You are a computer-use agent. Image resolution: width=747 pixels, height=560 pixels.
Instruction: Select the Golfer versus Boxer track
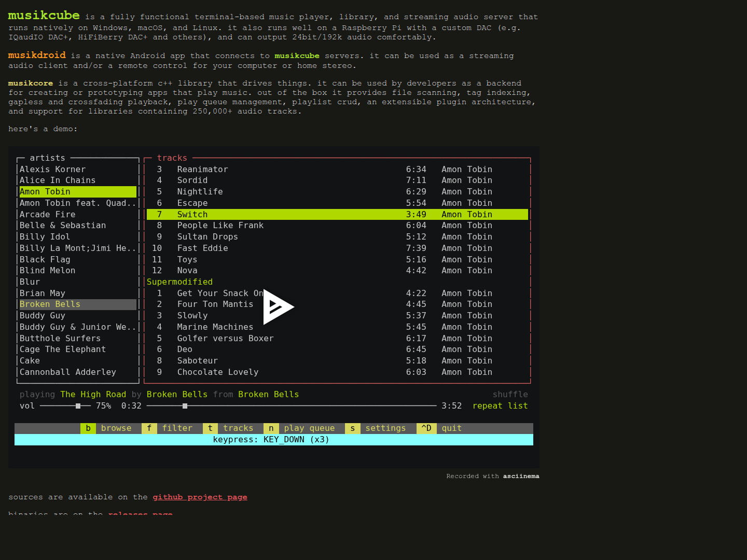pos(337,339)
